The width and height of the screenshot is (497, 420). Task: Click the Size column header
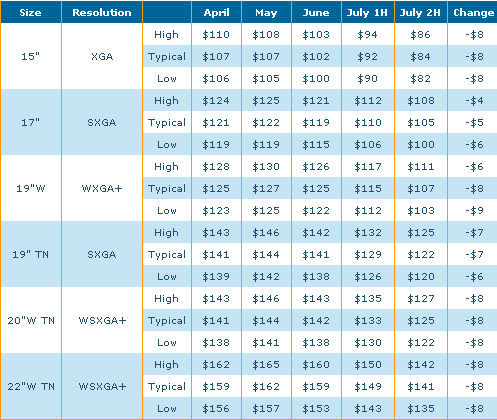point(31,12)
